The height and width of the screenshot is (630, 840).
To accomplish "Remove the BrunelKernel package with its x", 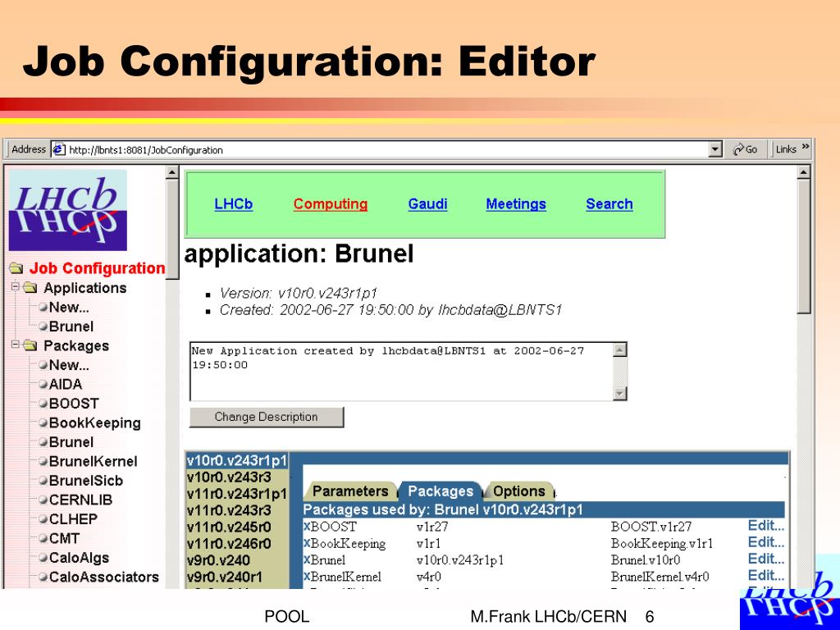I will pos(307,577).
